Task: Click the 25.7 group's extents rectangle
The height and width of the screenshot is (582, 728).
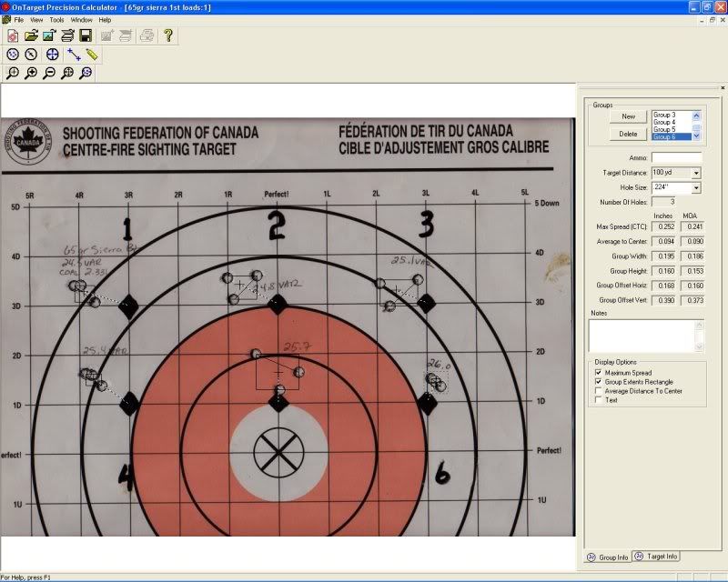Action: pyautogui.click(x=278, y=373)
